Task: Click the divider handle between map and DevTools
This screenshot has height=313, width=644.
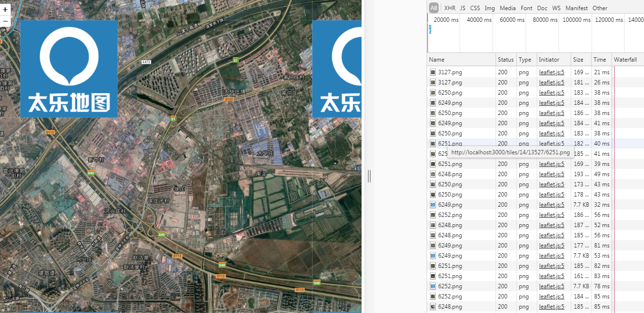Action: point(369,176)
